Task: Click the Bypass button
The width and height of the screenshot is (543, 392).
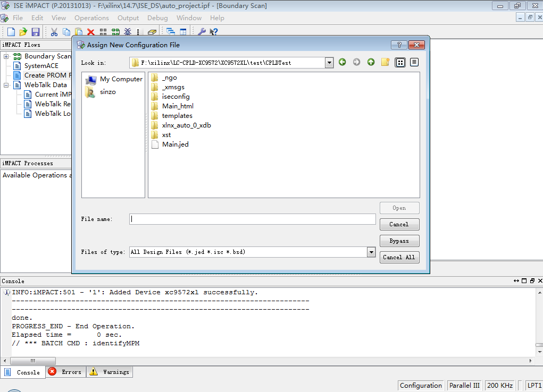Action: point(399,241)
